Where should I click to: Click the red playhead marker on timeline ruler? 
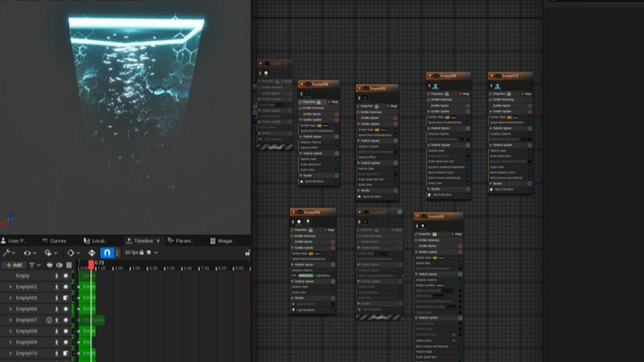(90, 265)
